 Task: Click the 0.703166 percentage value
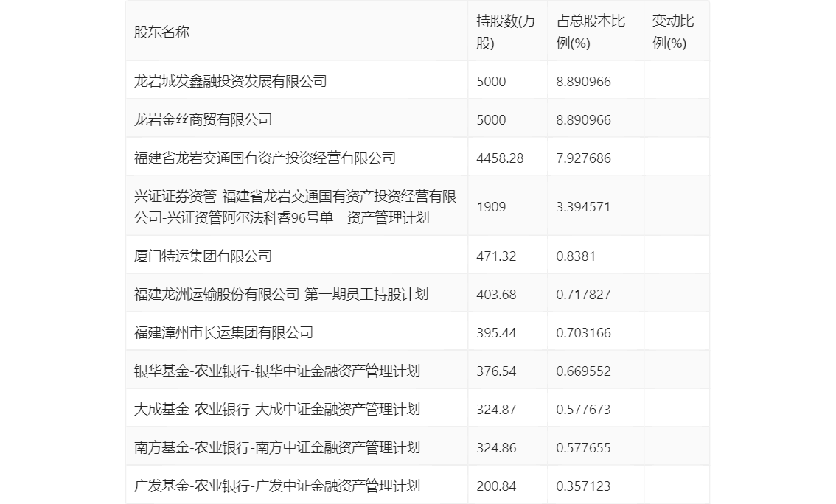[583, 333]
